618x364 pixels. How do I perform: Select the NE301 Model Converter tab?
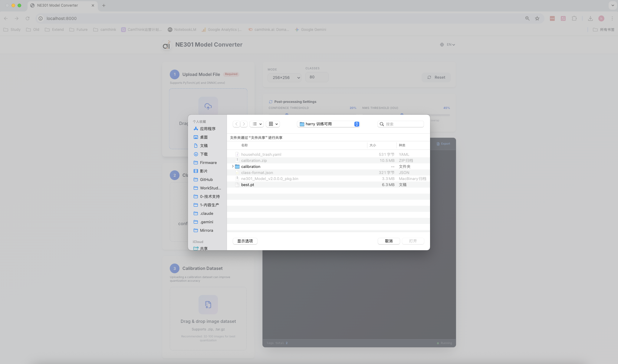58,5
